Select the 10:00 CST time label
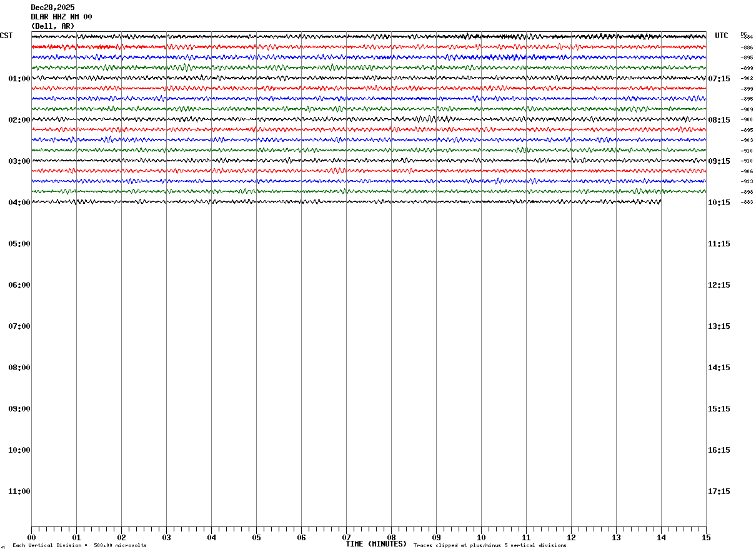Viewport: 756px width, 554px height. 19,450
